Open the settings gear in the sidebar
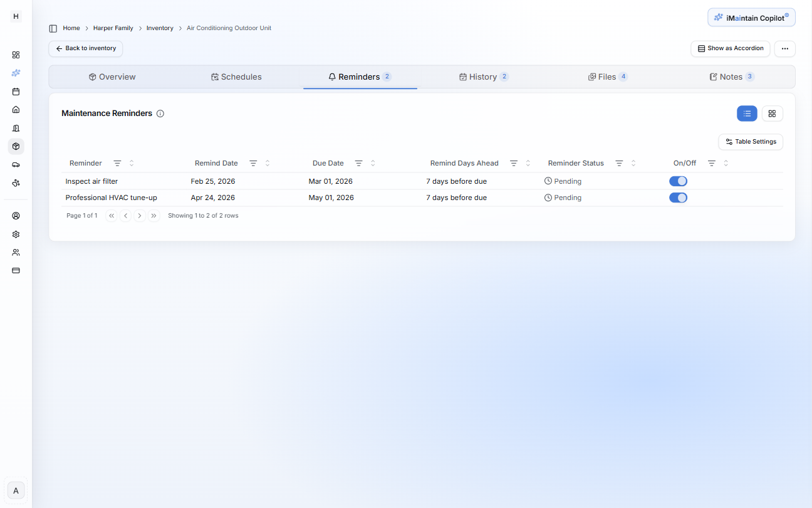The image size is (812, 508). (x=16, y=234)
